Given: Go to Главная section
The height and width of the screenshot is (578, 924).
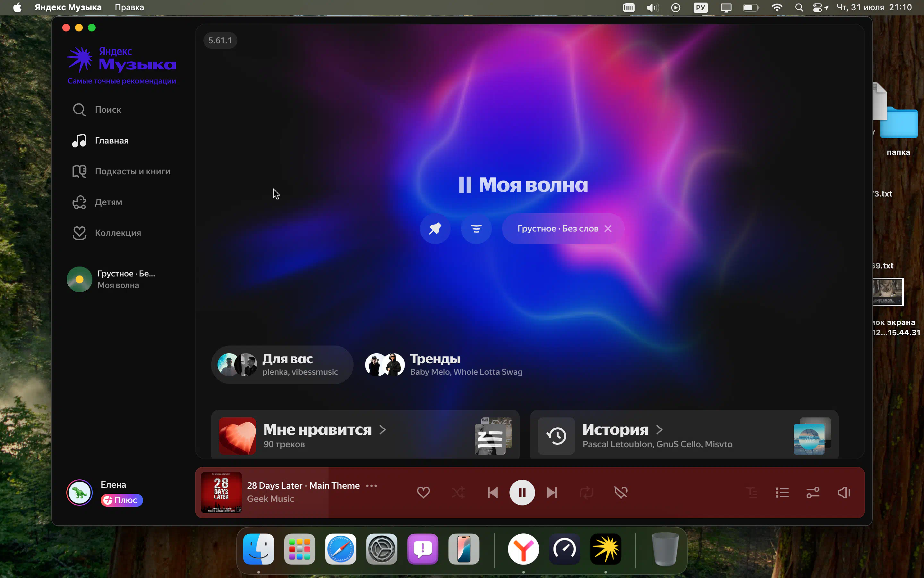Looking at the screenshot, I should click(x=101, y=140).
